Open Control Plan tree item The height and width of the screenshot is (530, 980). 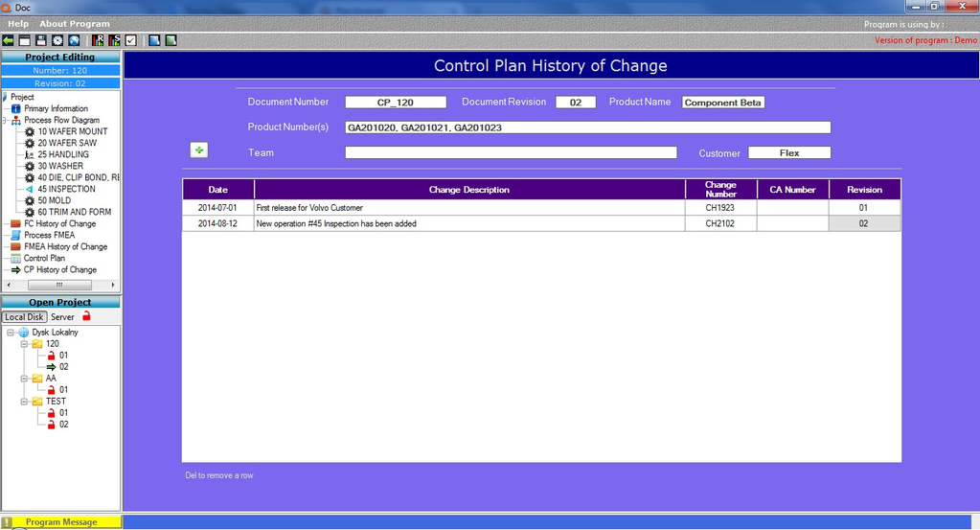44,258
